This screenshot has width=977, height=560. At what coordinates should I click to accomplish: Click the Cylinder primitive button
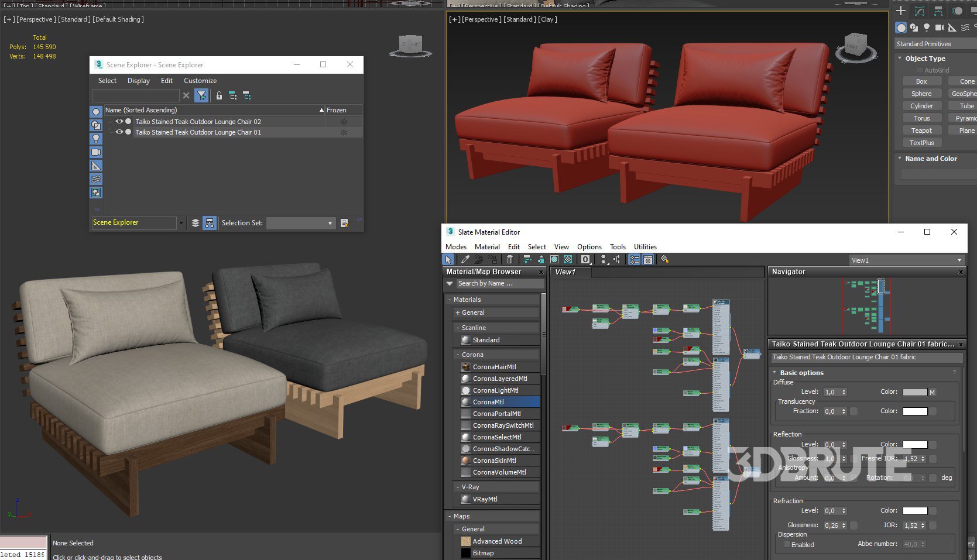point(921,106)
